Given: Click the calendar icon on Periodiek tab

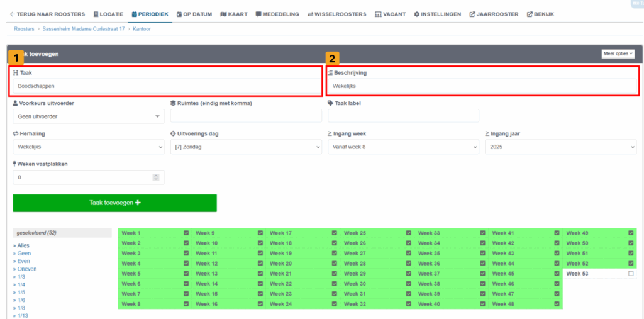Looking at the screenshot, I should tap(134, 14).
